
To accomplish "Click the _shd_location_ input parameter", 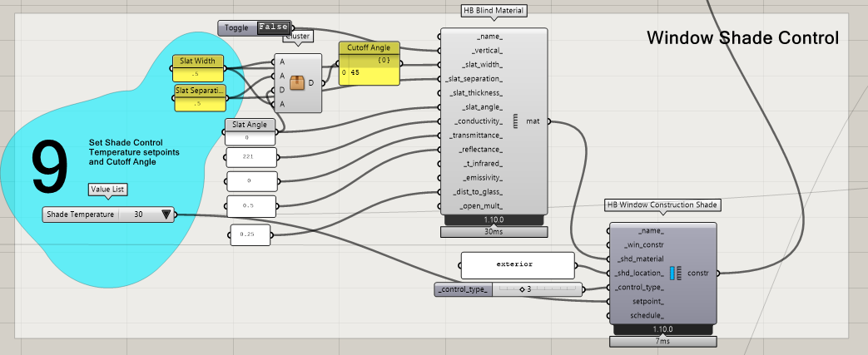I will point(639,274).
